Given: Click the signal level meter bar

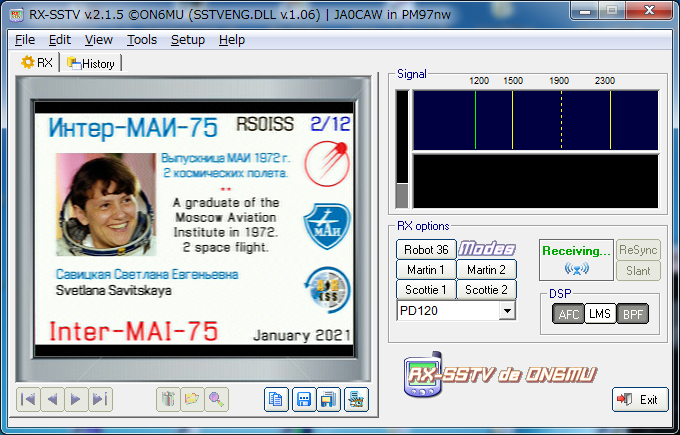Looking at the screenshot, I should coord(402,149).
